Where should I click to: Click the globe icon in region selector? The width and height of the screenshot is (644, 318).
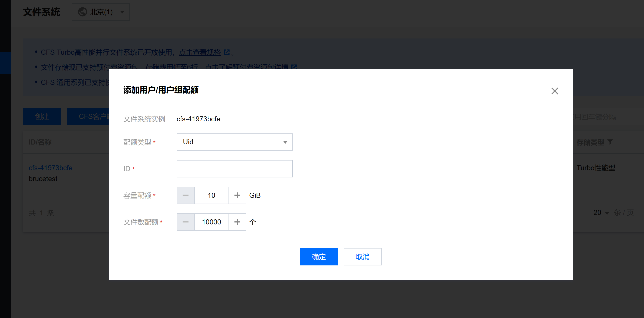coord(82,12)
